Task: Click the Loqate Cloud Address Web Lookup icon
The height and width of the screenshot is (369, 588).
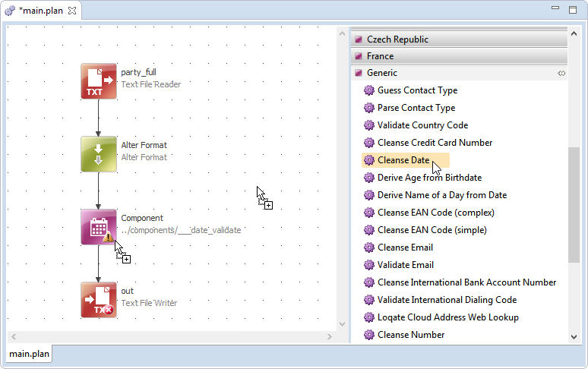Action: [x=369, y=317]
